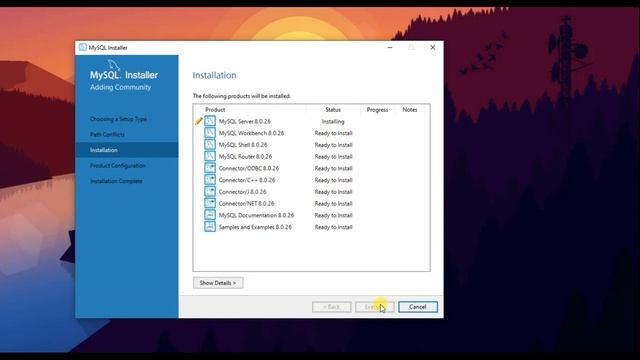
Task: Click the Back button
Action: (331, 307)
